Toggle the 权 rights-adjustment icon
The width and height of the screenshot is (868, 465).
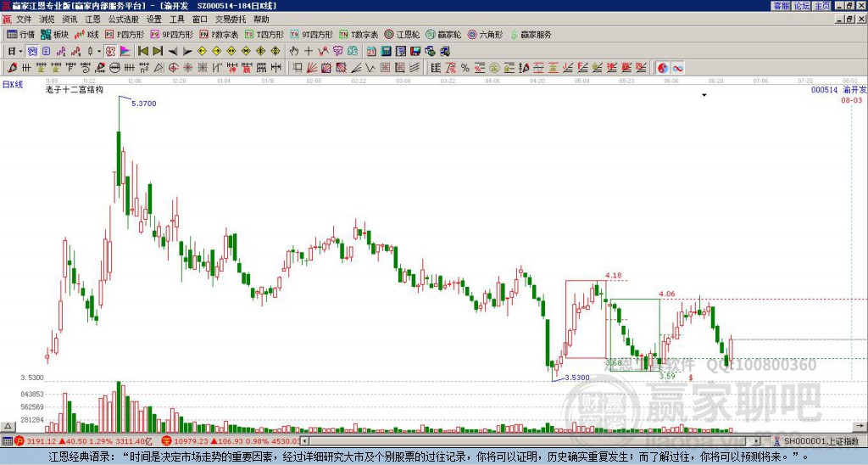click(111, 51)
